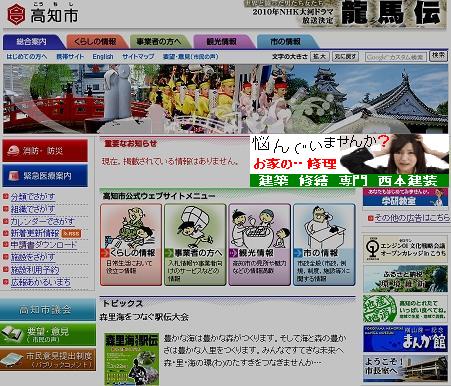This screenshot has height=386, width=451.
Task: Open the まんが館 banner
Action: pos(405,339)
